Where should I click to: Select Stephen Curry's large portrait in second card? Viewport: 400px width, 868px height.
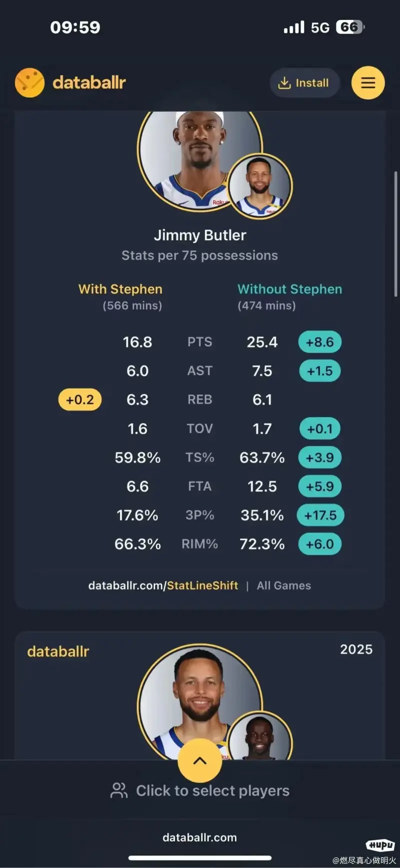(200, 702)
